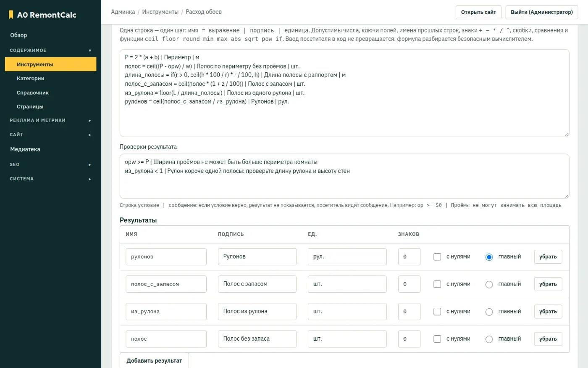Expand the САЙТ sidebar section

coord(50,135)
